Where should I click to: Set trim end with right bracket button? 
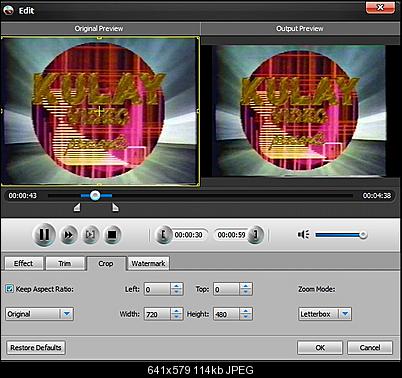(255, 235)
